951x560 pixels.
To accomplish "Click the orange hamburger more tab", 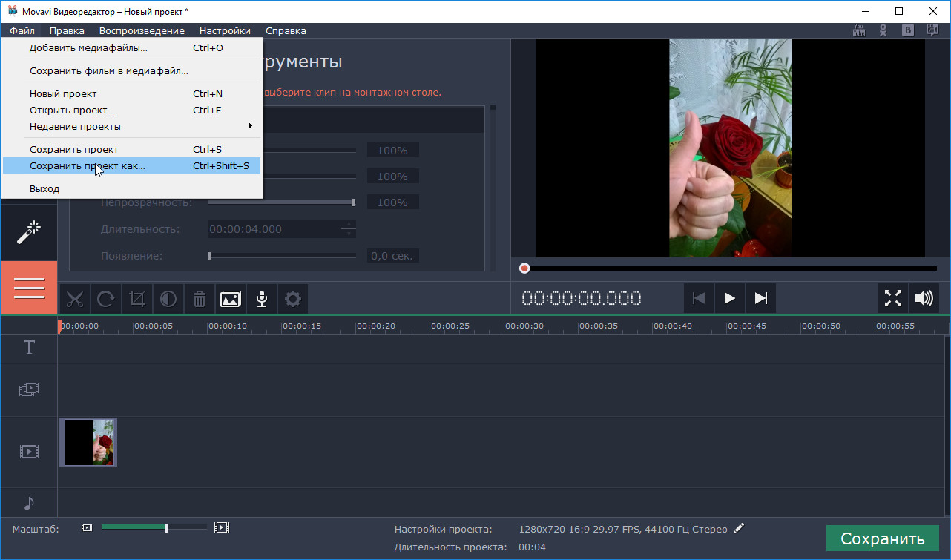I will point(29,288).
